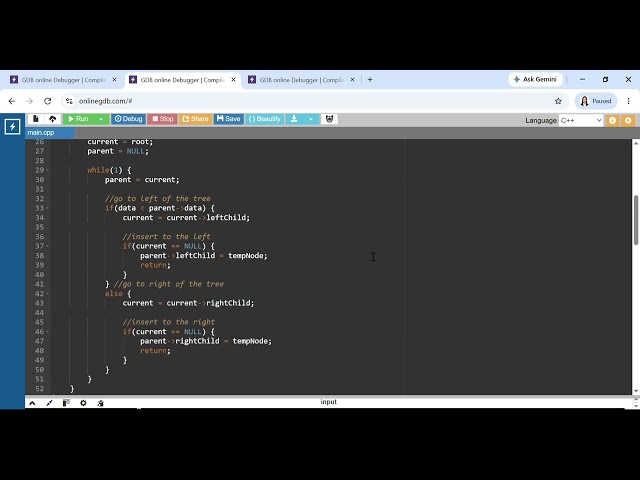640x480 pixels.
Task: Click the Ask Gemini button
Action: (535, 79)
